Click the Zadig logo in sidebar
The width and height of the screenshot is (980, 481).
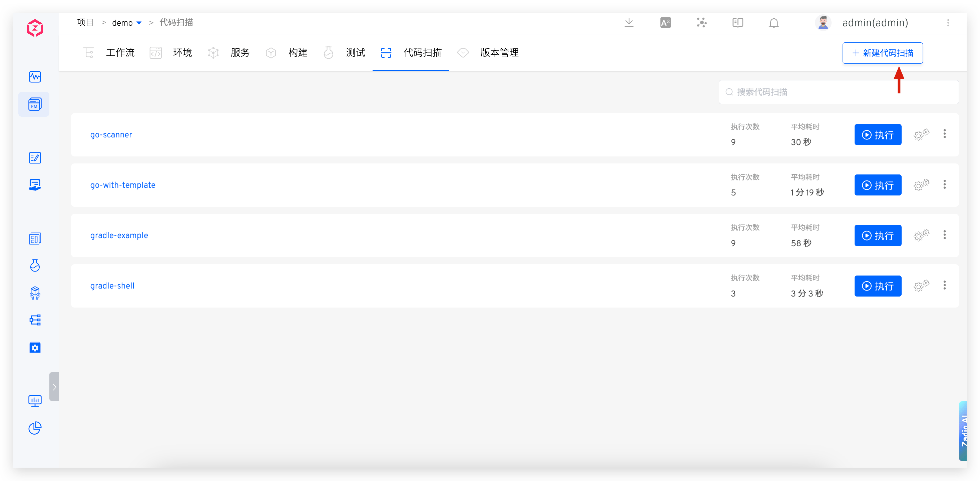[35, 28]
